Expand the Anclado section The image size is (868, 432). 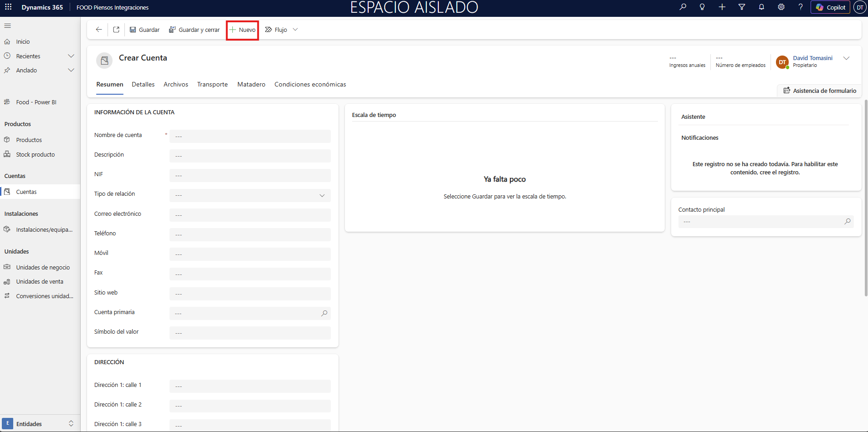click(71, 70)
